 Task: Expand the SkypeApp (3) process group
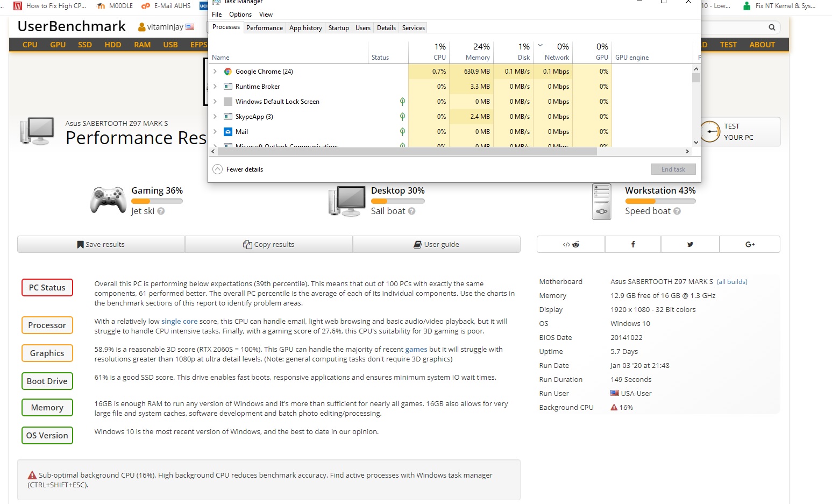point(215,116)
